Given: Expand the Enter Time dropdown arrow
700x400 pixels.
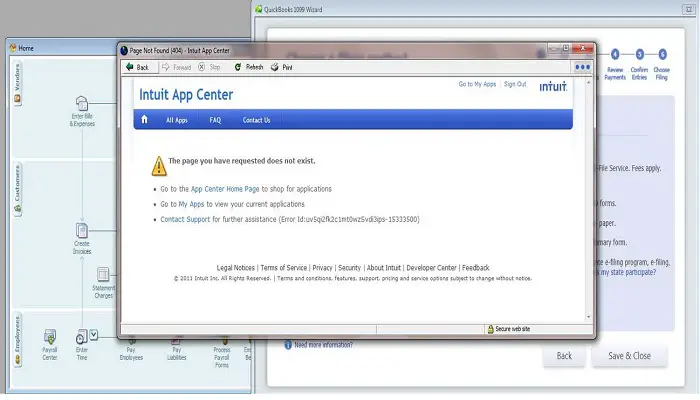Looking at the screenshot, I should (x=93, y=334).
